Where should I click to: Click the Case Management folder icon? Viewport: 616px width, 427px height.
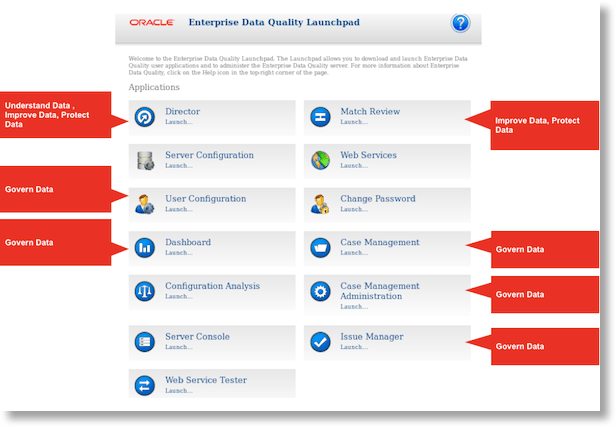pos(320,247)
